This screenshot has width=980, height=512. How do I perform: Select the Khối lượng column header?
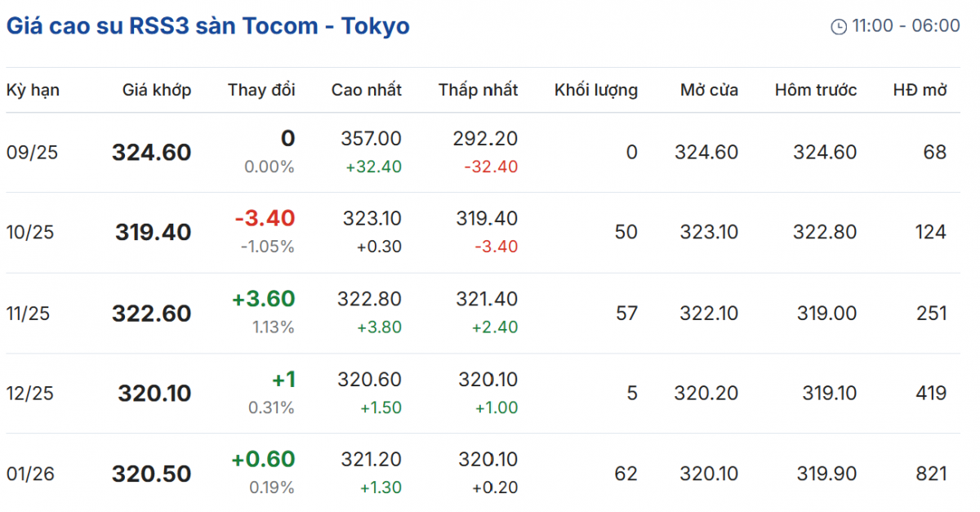pyautogui.click(x=595, y=90)
